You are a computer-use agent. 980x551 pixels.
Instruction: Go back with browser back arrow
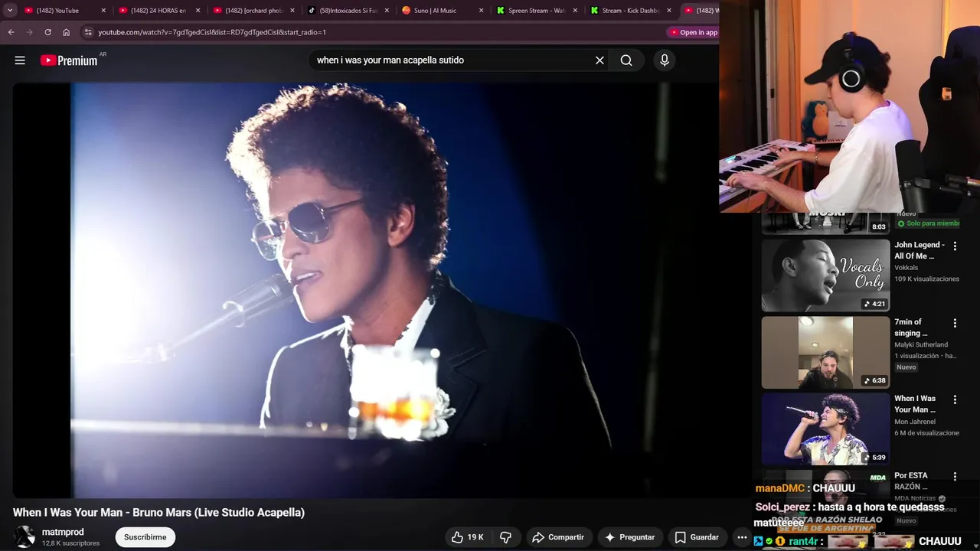pos(11,32)
